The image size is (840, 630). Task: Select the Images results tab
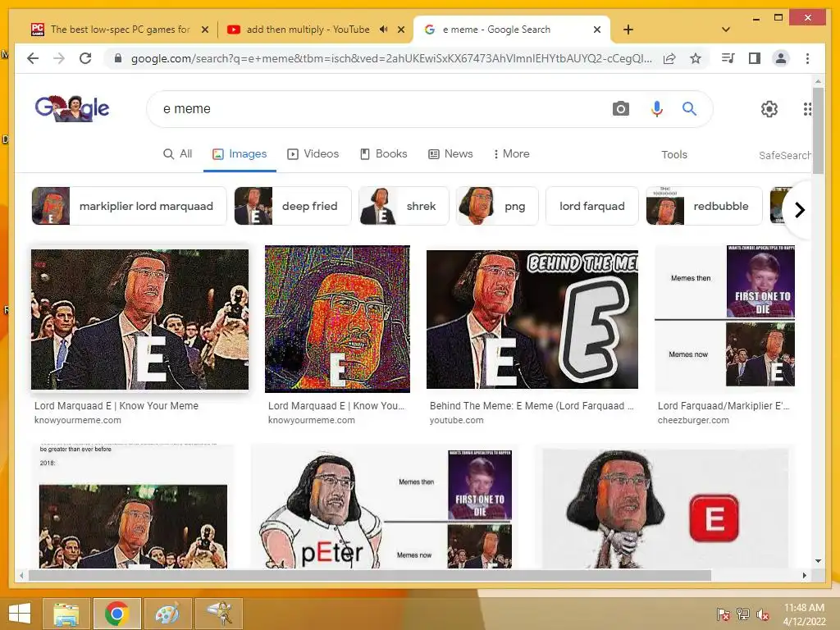click(x=240, y=154)
